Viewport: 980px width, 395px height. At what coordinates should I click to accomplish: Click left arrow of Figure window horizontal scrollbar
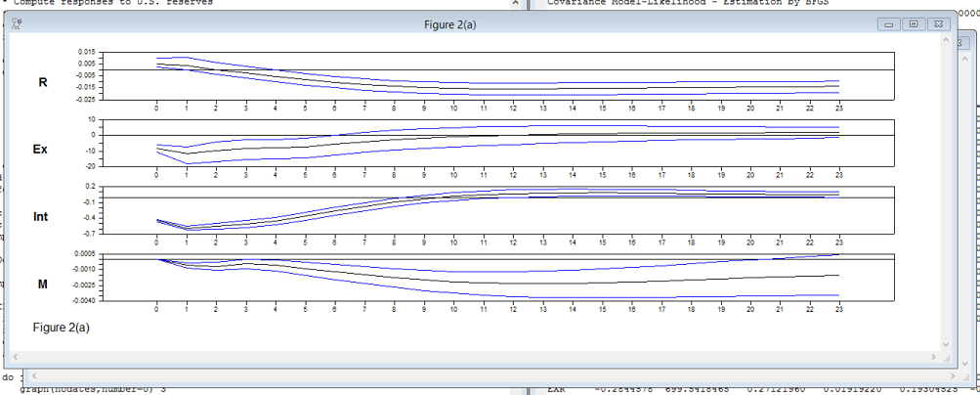pos(14,357)
